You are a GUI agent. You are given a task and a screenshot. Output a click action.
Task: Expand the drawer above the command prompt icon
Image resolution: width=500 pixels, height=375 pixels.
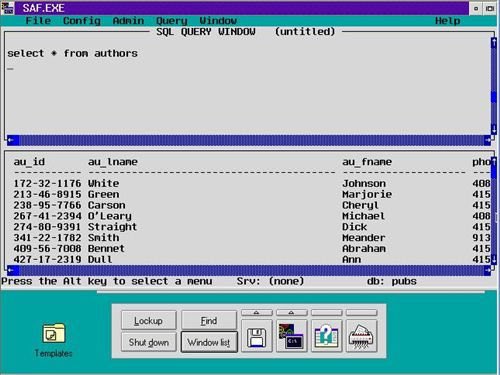(x=291, y=313)
